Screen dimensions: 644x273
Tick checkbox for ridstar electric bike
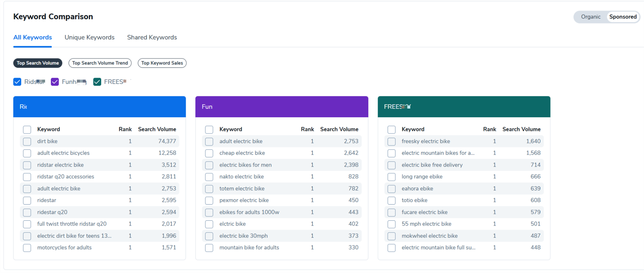click(27, 165)
